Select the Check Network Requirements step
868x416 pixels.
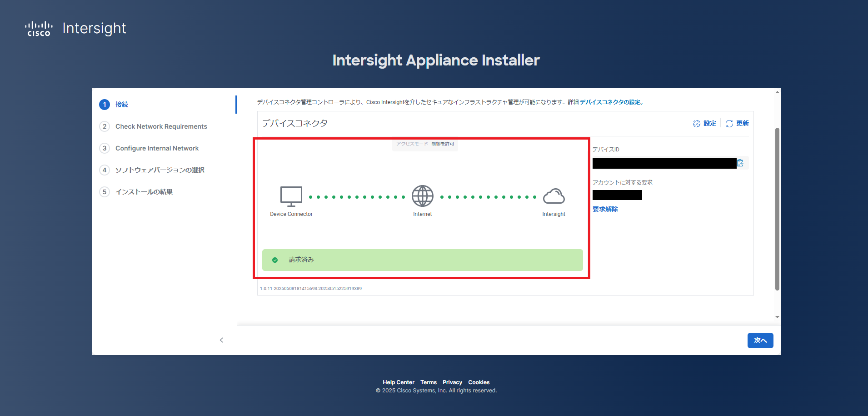click(161, 126)
